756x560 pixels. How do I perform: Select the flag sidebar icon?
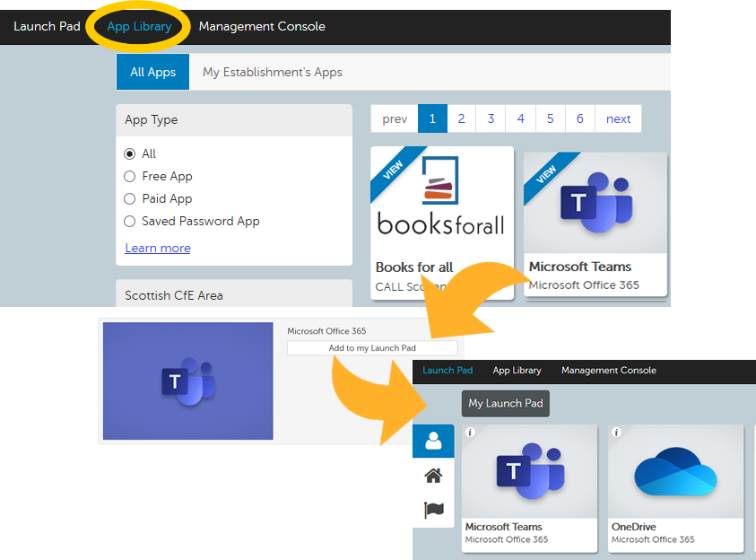[x=433, y=510]
